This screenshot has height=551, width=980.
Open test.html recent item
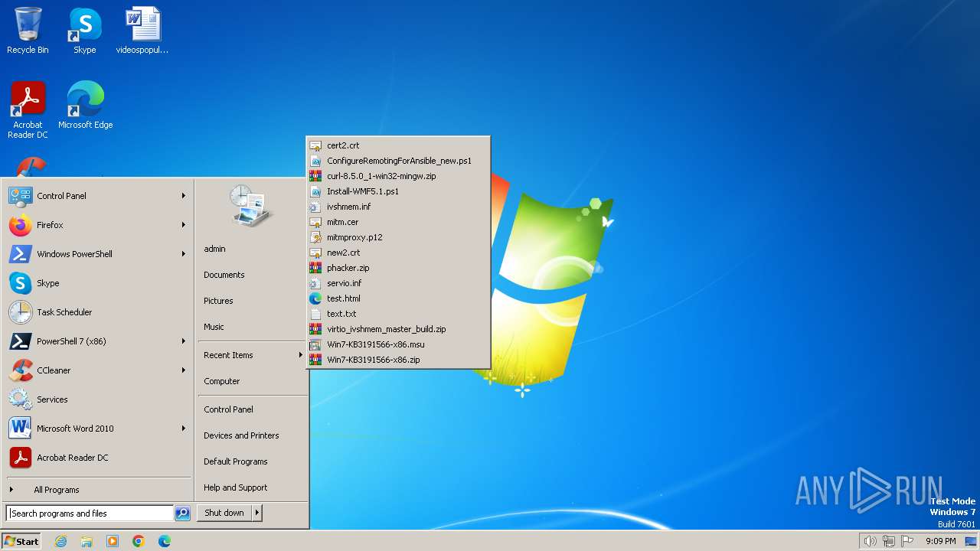397,298
